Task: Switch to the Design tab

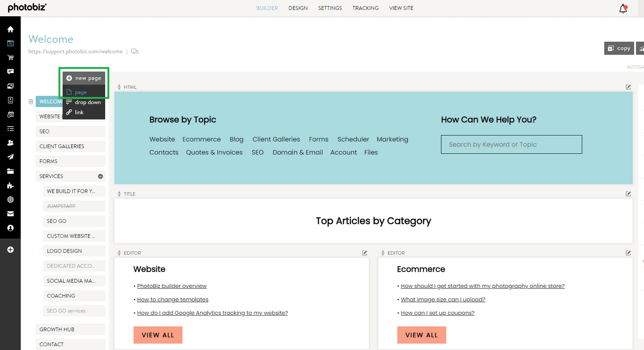Action: (298, 8)
